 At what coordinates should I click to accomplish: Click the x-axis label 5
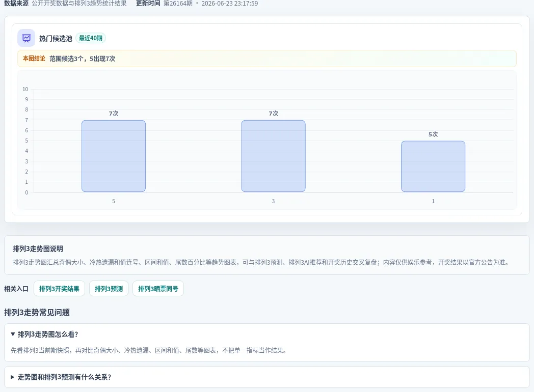114,201
